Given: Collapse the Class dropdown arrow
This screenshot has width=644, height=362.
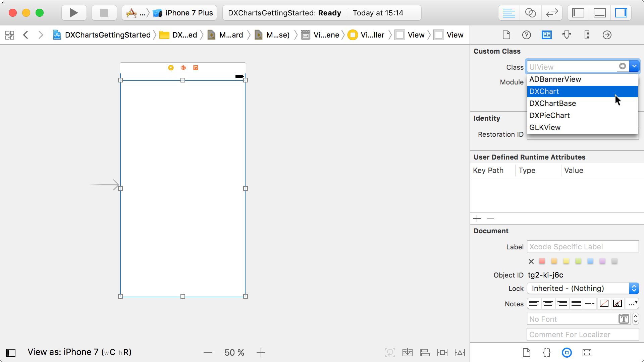Looking at the screenshot, I should 634,66.
